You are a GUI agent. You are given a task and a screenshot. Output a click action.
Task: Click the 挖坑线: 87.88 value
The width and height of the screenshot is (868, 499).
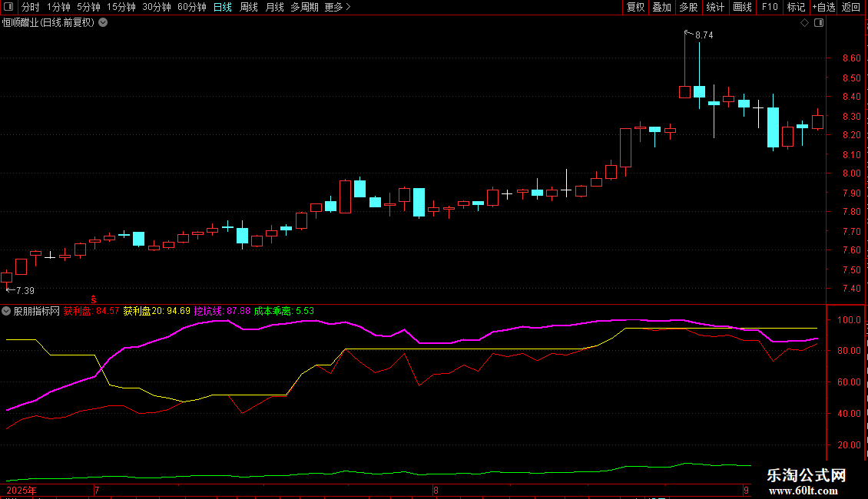pos(222,311)
